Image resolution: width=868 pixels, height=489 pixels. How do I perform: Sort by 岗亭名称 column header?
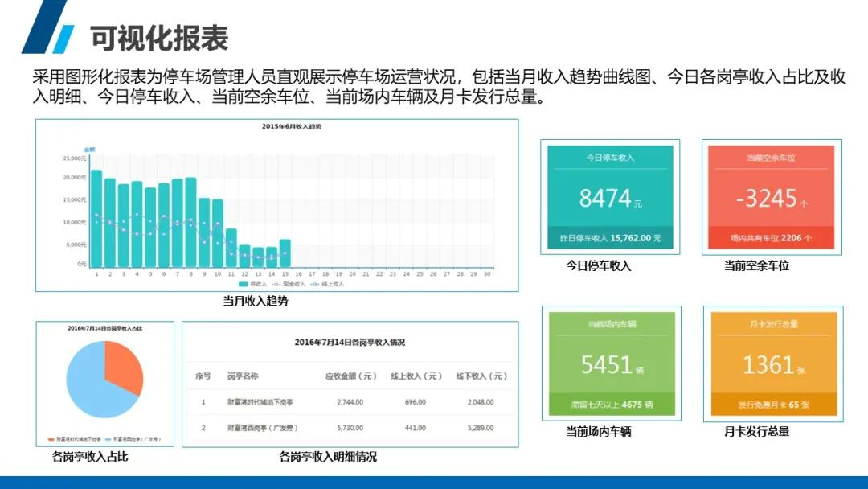[x=243, y=376]
